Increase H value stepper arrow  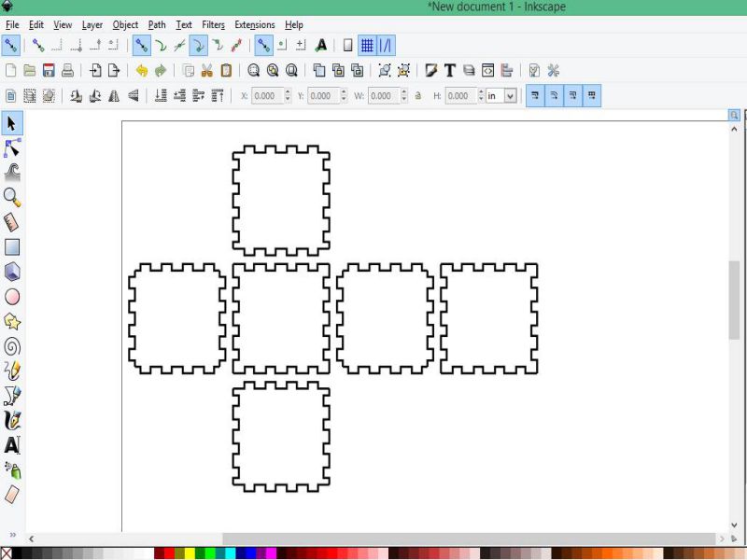[481, 91]
